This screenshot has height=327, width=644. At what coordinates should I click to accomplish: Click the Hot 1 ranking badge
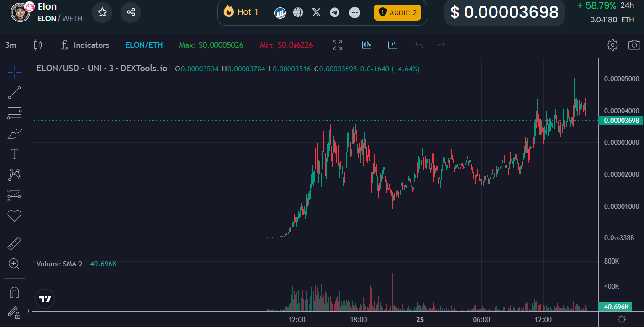pos(242,12)
